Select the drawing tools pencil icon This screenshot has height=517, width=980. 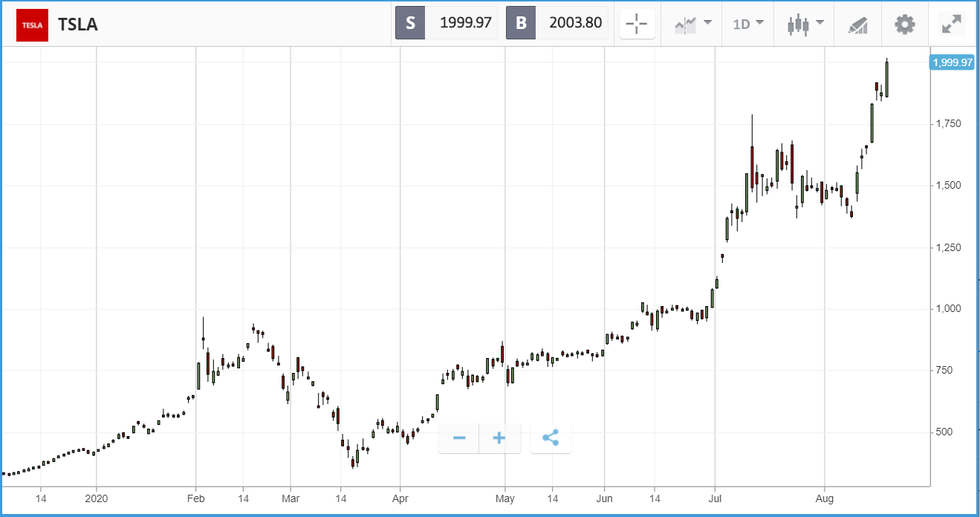coord(858,25)
